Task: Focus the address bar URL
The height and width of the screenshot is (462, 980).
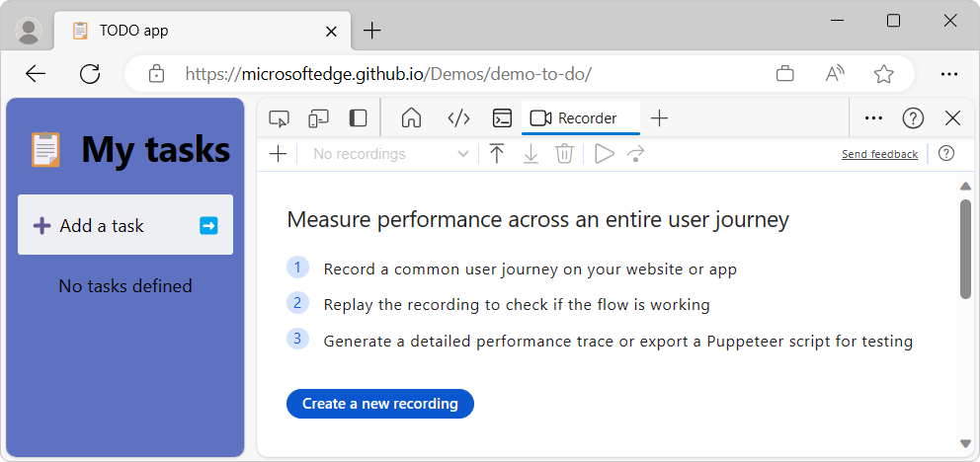Action: [388, 74]
